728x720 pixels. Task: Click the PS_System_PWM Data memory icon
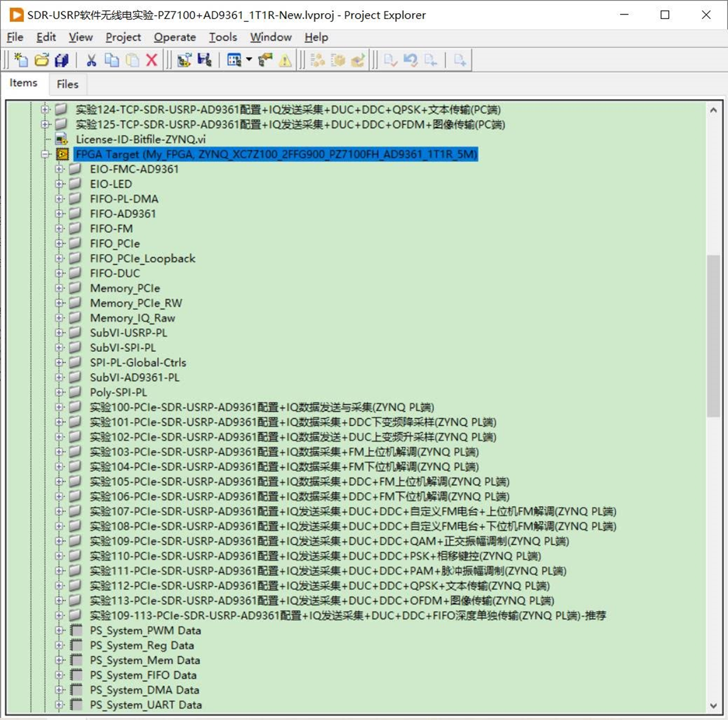(x=76, y=630)
